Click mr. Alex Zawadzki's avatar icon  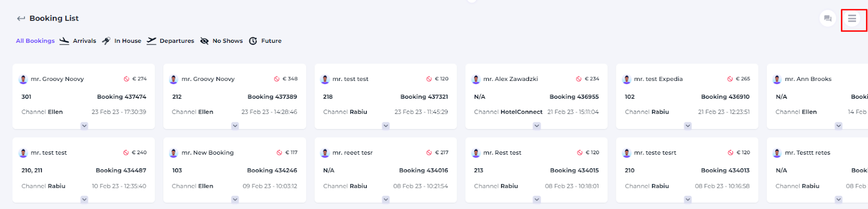pos(476,79)
